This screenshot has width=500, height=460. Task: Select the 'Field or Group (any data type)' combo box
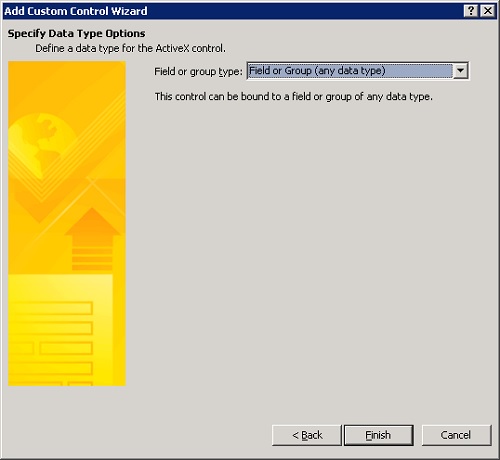point(358,71)
